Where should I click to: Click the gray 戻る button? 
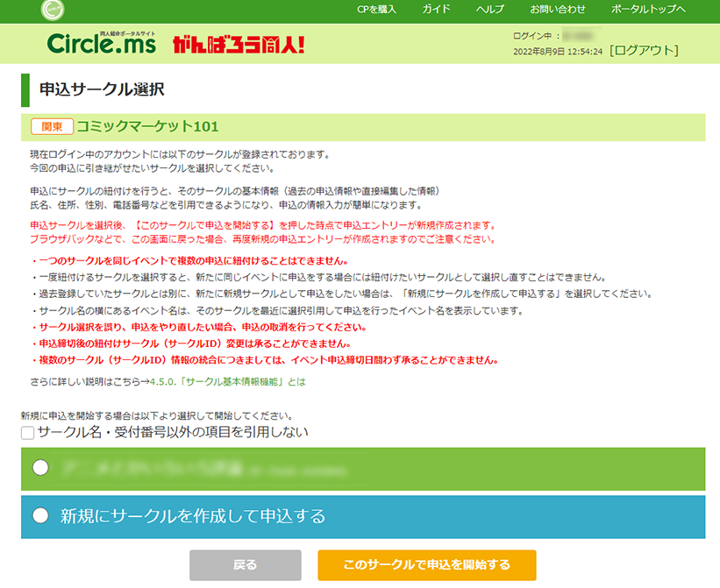[245, 565]
